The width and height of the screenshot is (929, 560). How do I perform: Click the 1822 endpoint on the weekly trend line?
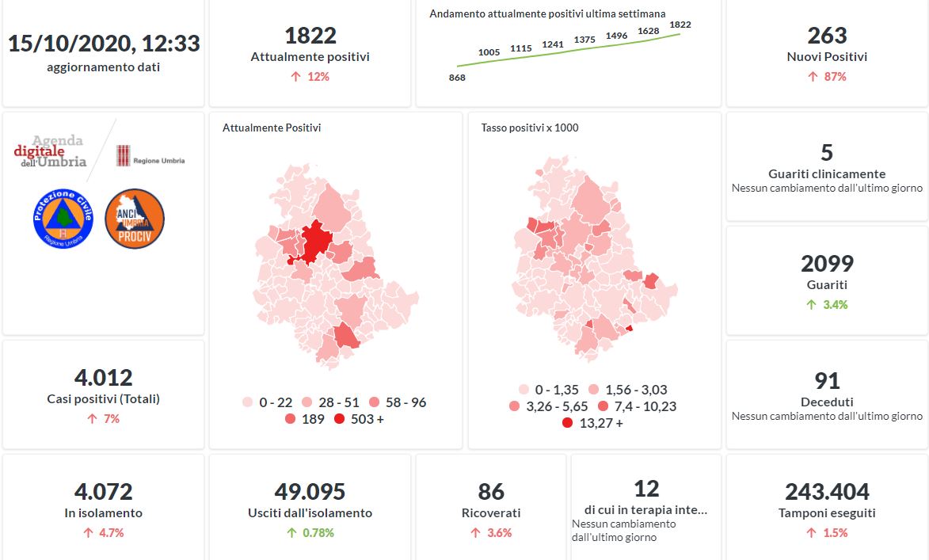pyautogui.click(x=680, y=34)
